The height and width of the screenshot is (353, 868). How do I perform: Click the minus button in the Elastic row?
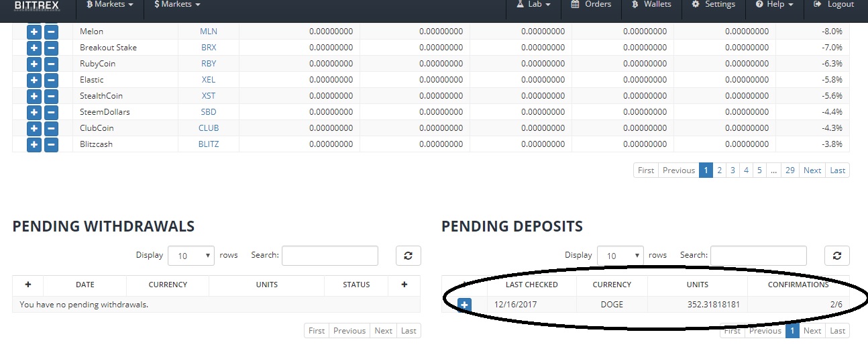[51, 80]
